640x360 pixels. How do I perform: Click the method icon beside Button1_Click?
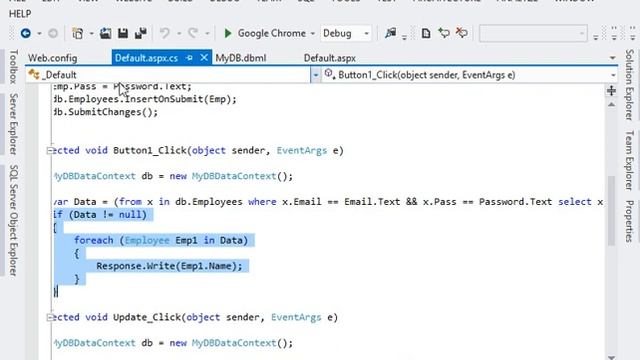click(329, 74)
